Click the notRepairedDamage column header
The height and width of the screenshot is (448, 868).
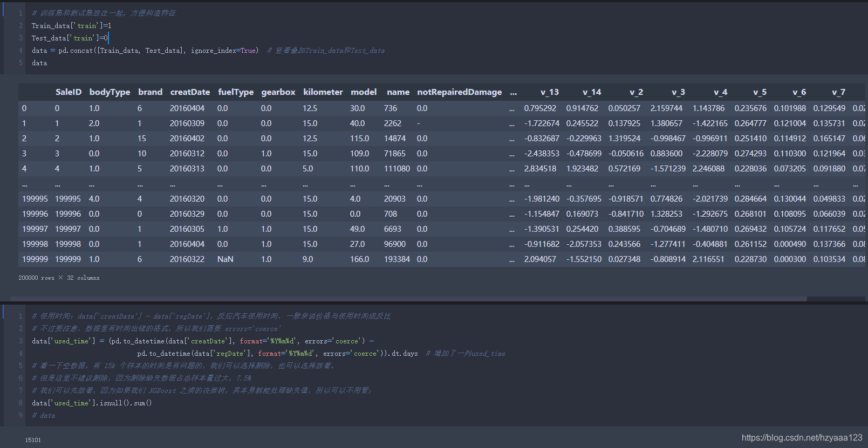[459, 92]
